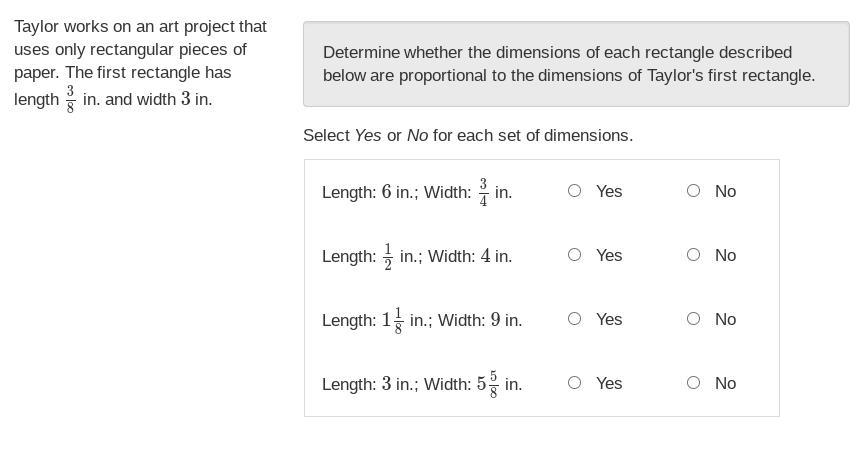Viewport: 863px width, 462px height.
Task: Click the 'Select Yes or No' instruction line
Action: point(468,135)
